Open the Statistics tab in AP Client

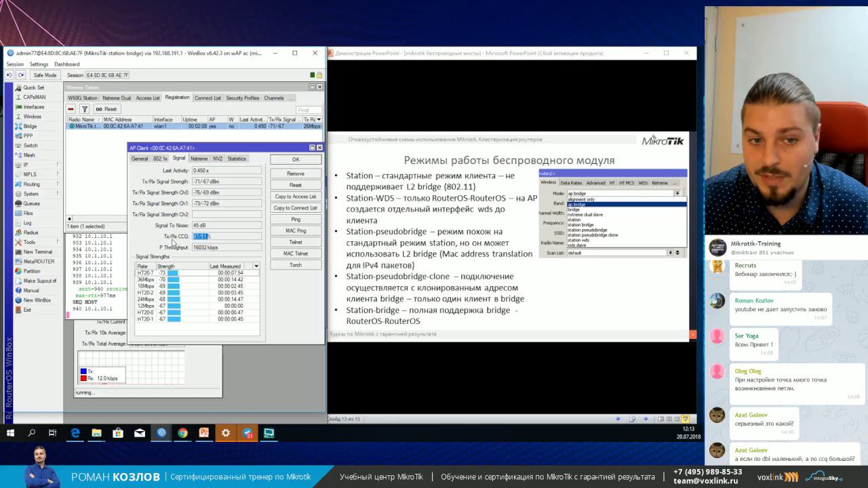[x=237, y=159]
